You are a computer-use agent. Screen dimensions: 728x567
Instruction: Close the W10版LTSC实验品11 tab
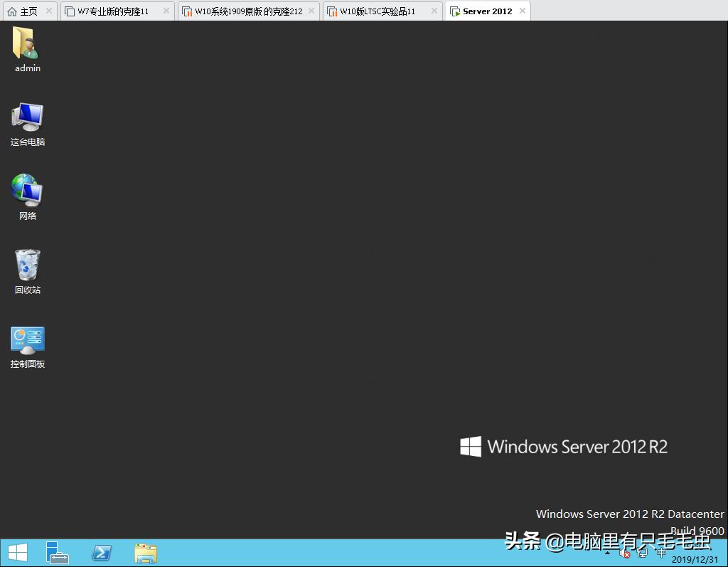[x=433, y=11]
